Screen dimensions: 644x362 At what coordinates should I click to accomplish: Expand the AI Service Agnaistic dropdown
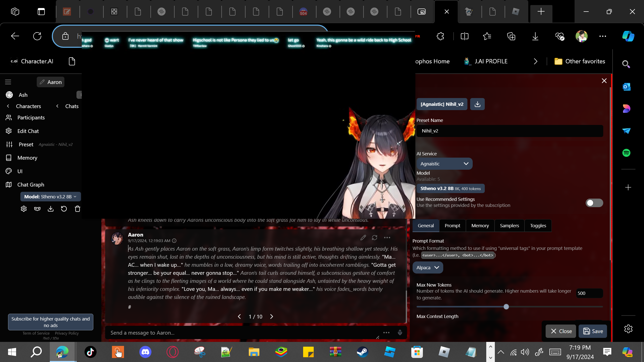coord(444,164)
